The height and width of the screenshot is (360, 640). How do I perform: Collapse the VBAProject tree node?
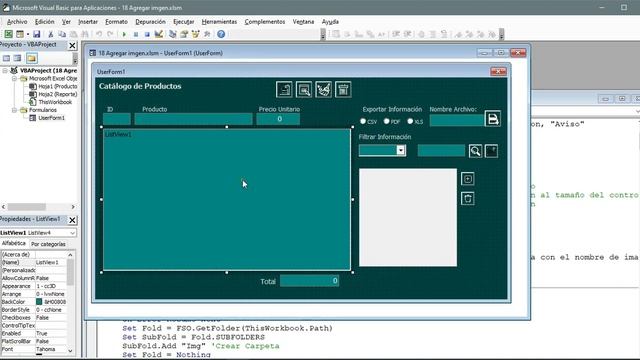[5, 71]
